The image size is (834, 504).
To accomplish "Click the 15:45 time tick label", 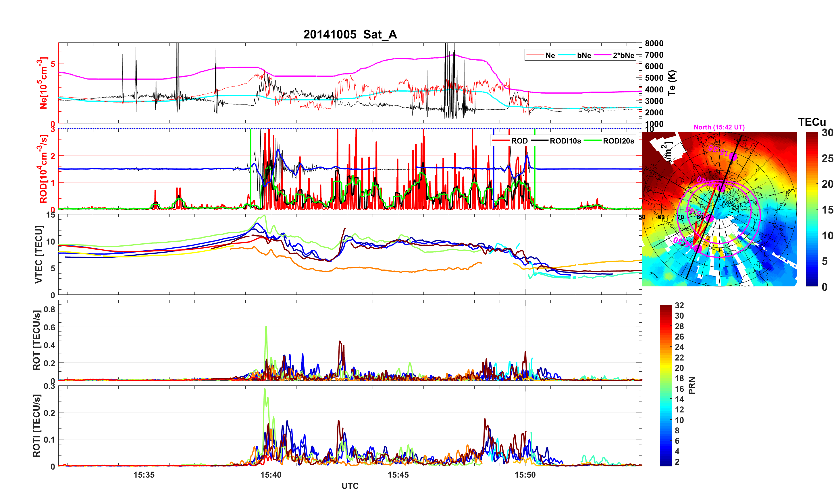I will coord(398,474).
